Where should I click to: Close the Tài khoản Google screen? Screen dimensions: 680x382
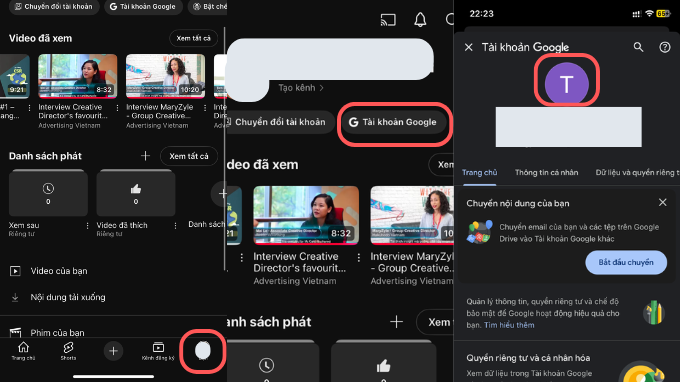click(469, 47)
